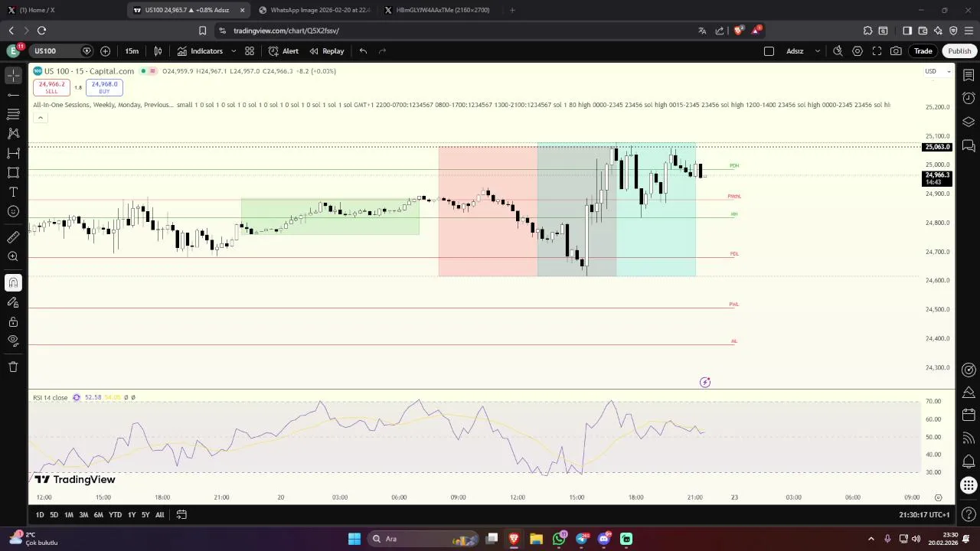Viewport: 980px width, 551px height.
Task: Switch to the Home / X browser tab
Action: pyautogui.click(x=61, y=10)
